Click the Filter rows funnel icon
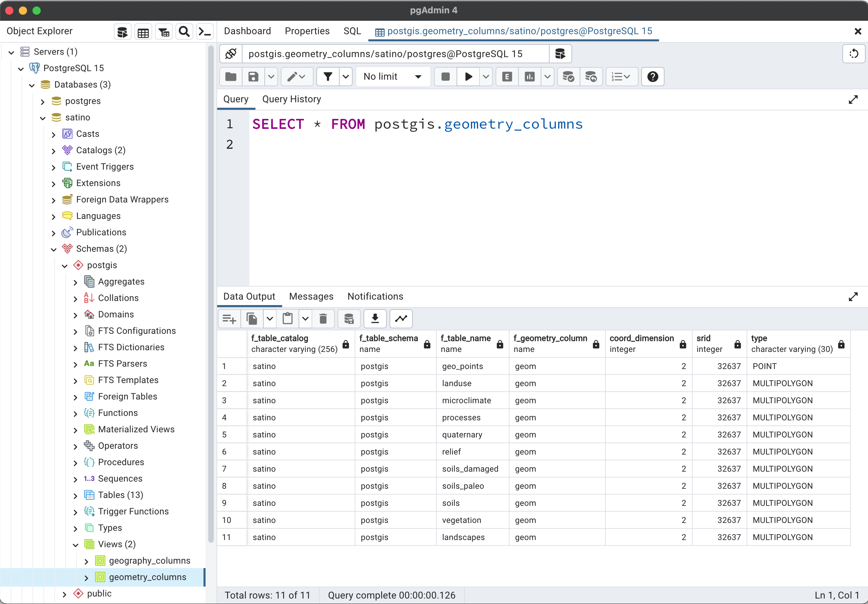The image size is (868, 604). (x=327, y=77)
